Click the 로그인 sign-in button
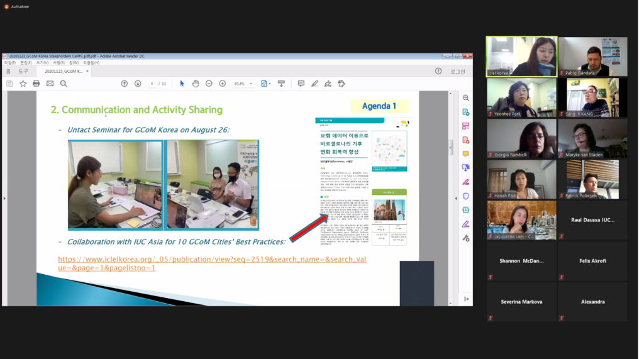The image size is (644, 359). coord(457,72)
